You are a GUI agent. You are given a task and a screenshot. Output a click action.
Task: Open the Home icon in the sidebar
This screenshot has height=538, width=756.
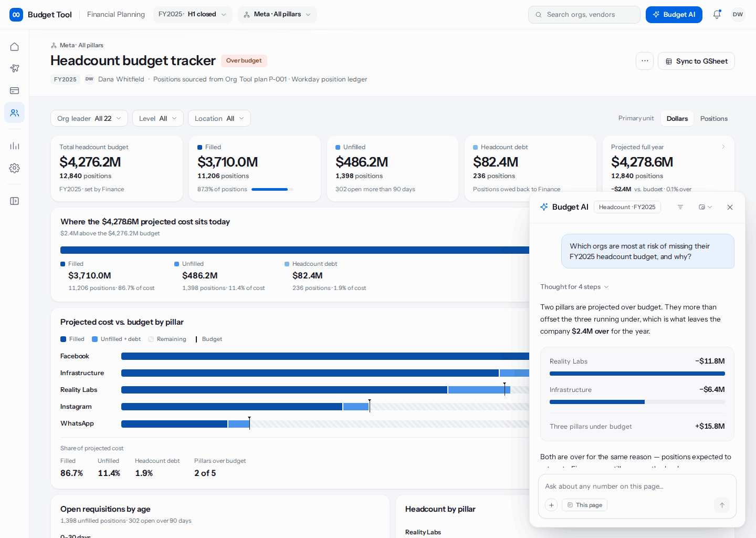pos(15,47)
